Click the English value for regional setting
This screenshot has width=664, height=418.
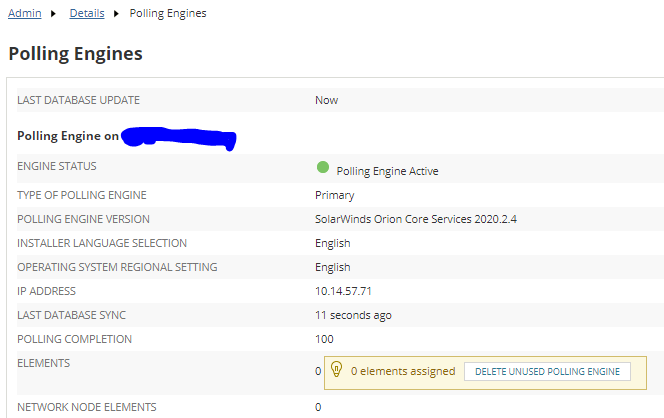tap(333, 268)
